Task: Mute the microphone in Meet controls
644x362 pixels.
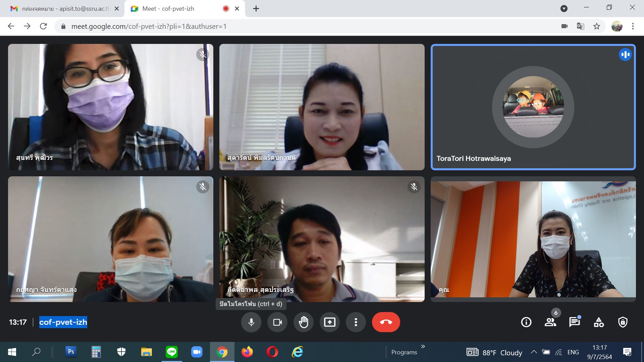Action: tap(251, 322)
